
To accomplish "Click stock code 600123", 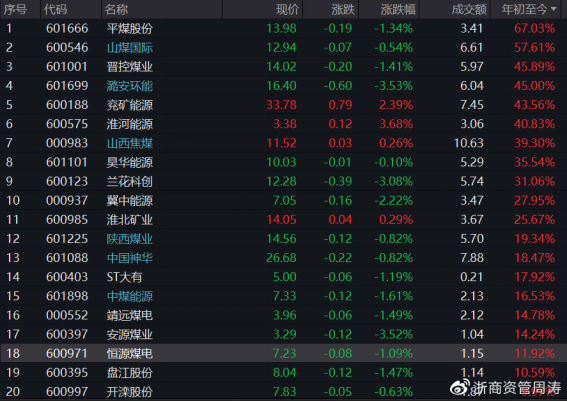I will (67, 181).
